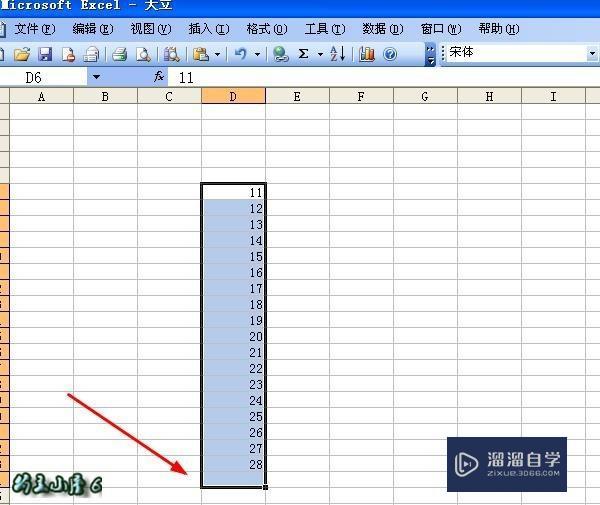This screenshot has width=600, height=505.
Task: Expand the AutoSum functions dropdown
Action: (x=320, y=54)
